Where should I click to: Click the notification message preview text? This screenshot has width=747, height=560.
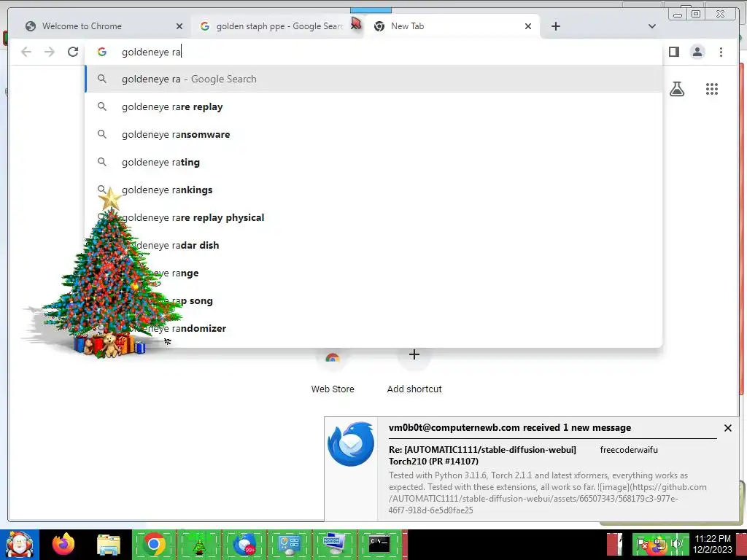[x=547, y=492]
